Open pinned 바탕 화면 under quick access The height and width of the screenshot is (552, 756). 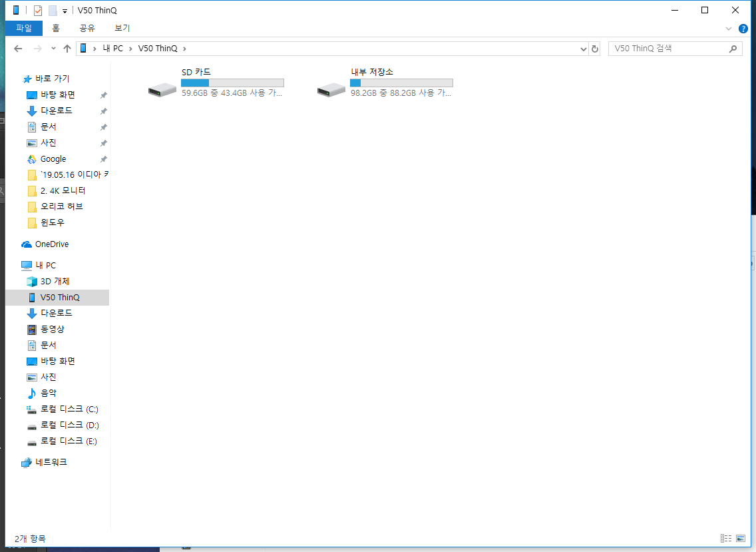(57, 95)
